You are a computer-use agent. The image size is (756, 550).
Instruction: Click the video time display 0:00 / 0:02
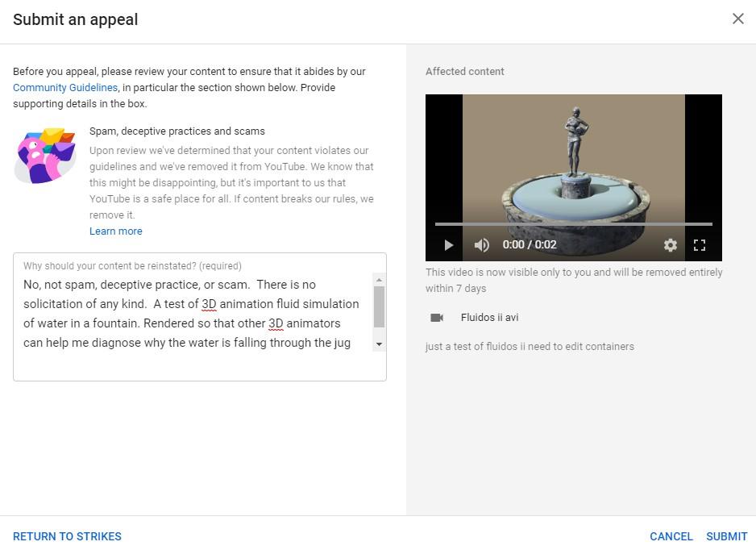point(530,244)
